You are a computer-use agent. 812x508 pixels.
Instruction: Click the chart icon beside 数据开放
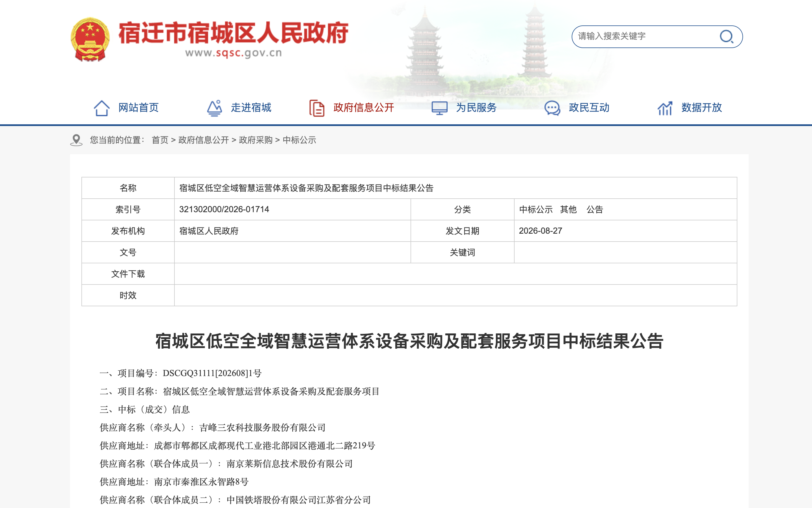pos(665,108)
